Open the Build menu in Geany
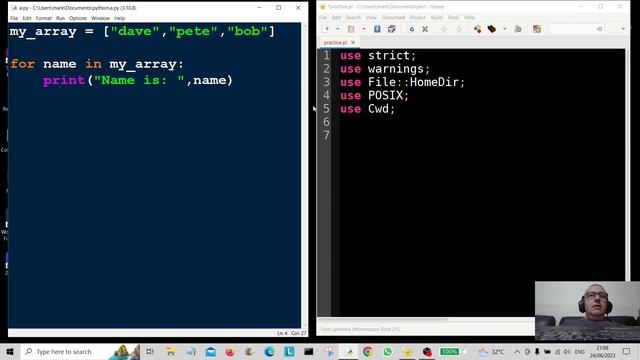The height and width of the screenshot is (360, 640). click(436, 18)
